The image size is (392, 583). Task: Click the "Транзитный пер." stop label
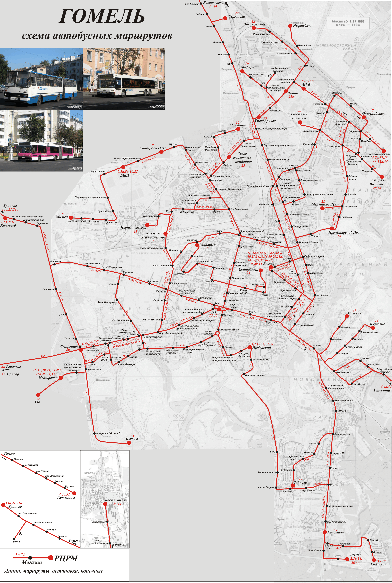point(267,472)
